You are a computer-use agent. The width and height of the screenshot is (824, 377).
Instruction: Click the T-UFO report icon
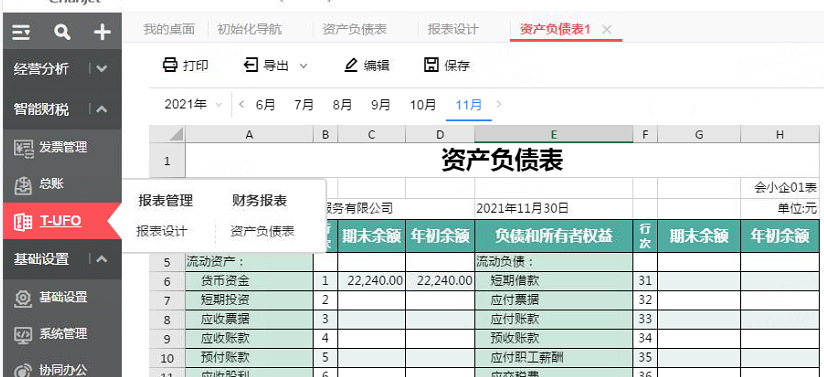tap(23, 221)
